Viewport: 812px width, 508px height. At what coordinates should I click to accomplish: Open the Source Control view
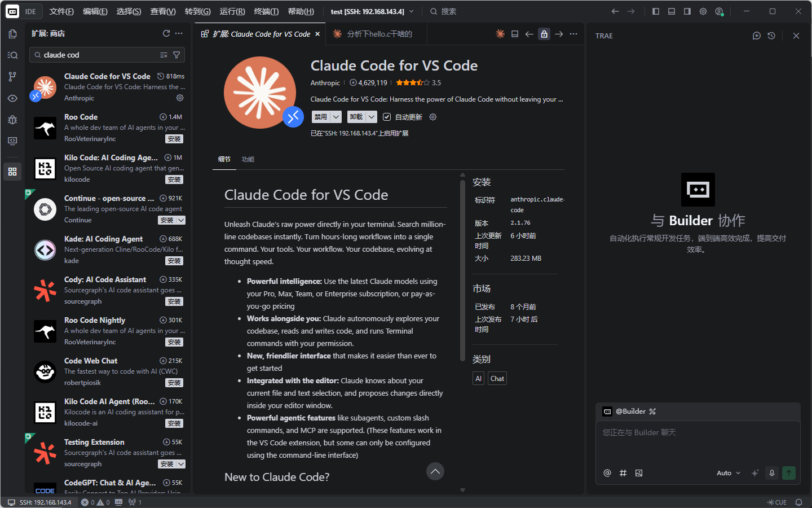click(x=12, y=77)
